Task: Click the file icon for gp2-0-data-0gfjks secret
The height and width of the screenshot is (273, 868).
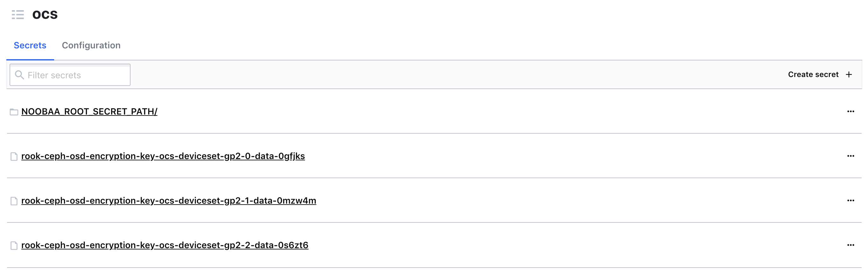Action: [14, 157]
